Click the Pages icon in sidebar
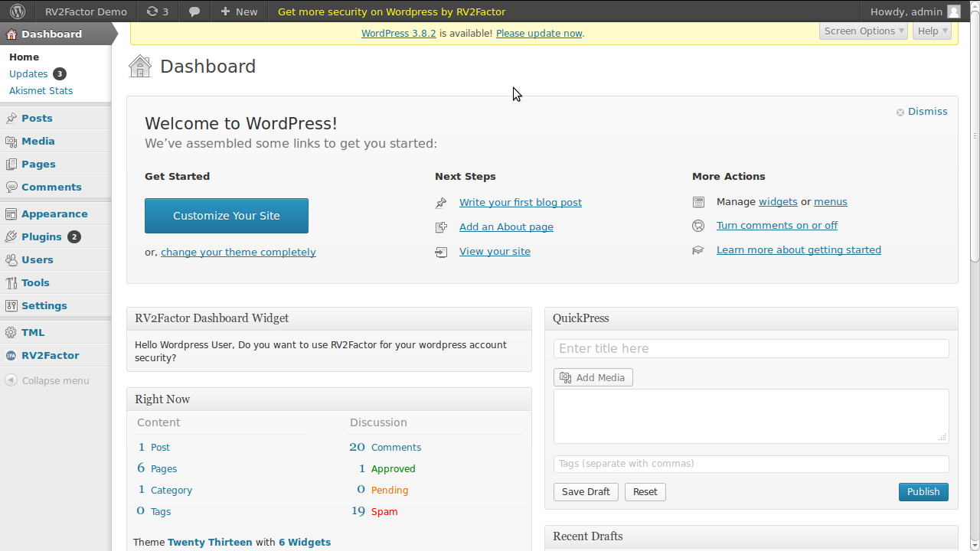Image resolution: width=980 pixels, height=551 pixels. [x=11, y=164]
